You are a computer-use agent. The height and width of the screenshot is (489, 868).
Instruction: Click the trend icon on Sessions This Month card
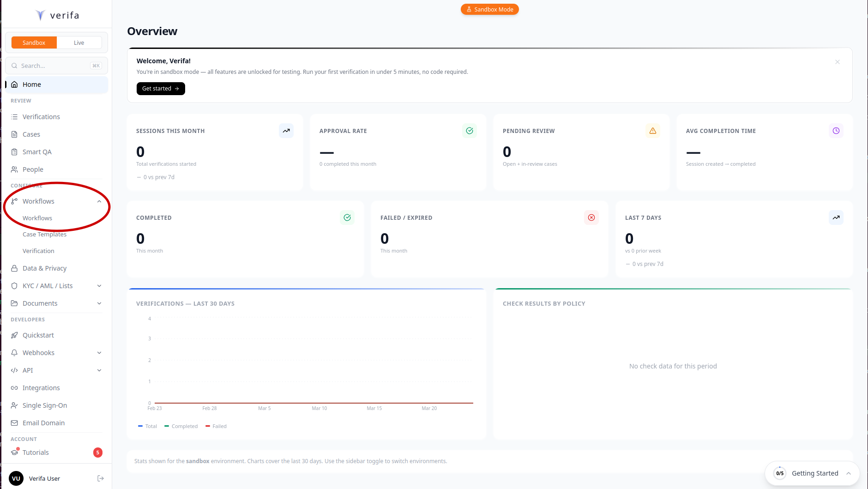pos(286,131)
